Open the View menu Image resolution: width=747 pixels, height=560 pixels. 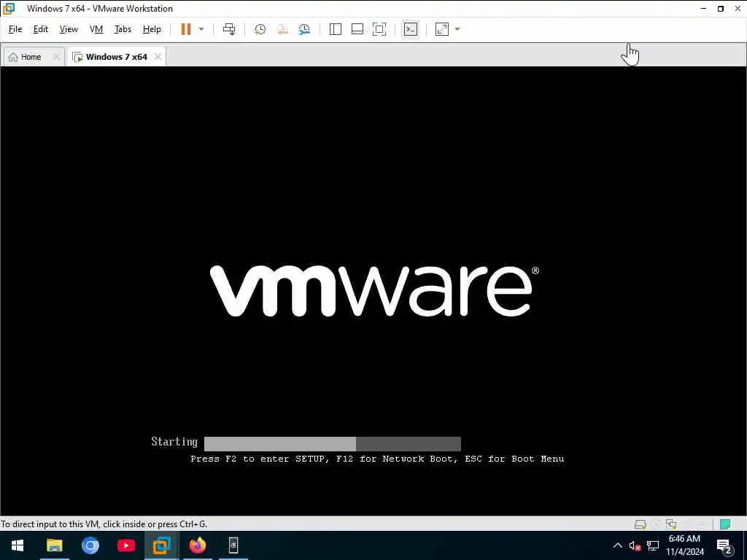coord(69,29)
